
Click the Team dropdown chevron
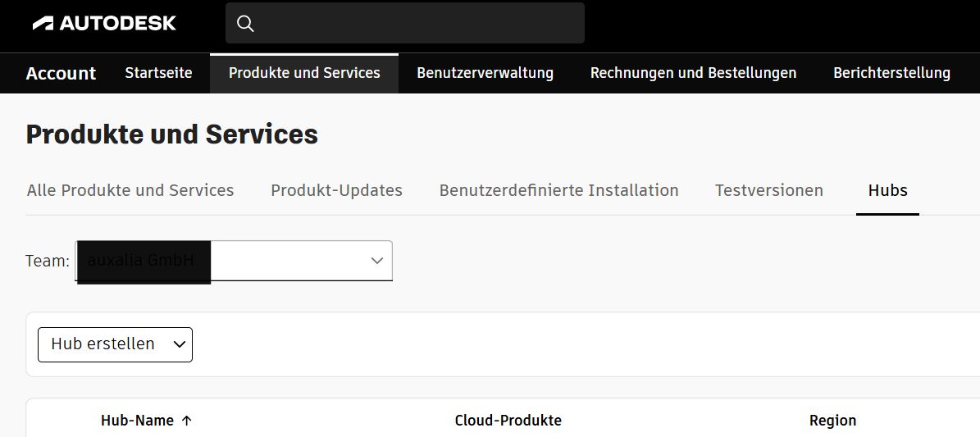377,261
